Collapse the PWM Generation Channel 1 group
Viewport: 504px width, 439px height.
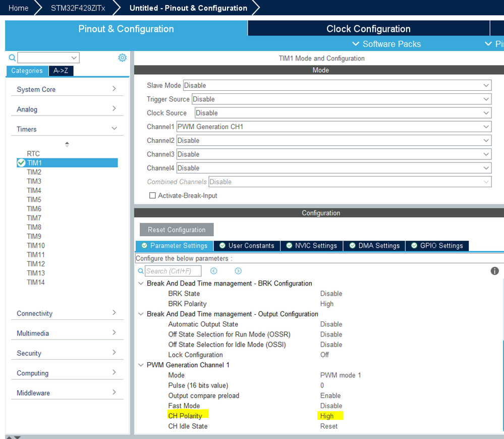141,365
